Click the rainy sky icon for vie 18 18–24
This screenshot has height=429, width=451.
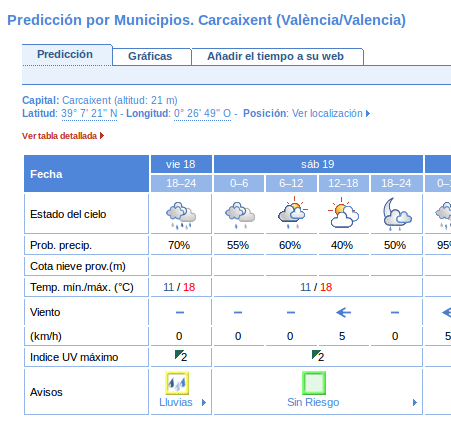click(181, 215)
